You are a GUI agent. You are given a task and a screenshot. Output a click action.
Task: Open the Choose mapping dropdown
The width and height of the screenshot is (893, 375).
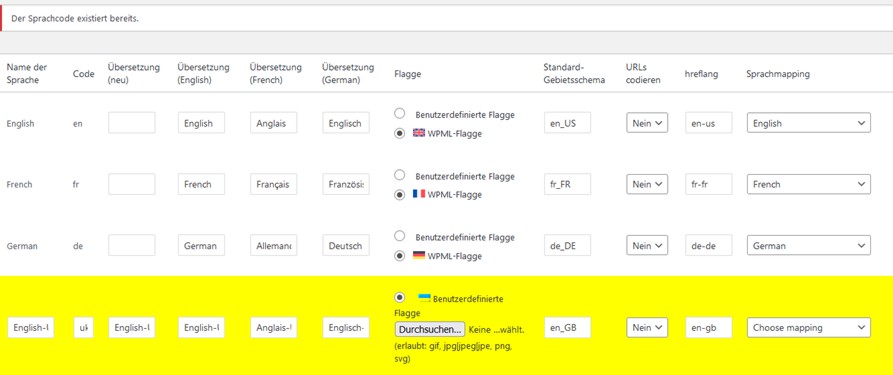point(809,328)
